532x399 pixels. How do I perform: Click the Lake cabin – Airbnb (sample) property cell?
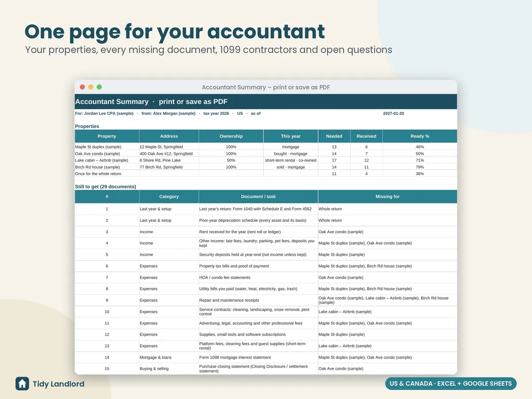pyautogui.click(x=107, y=160)
